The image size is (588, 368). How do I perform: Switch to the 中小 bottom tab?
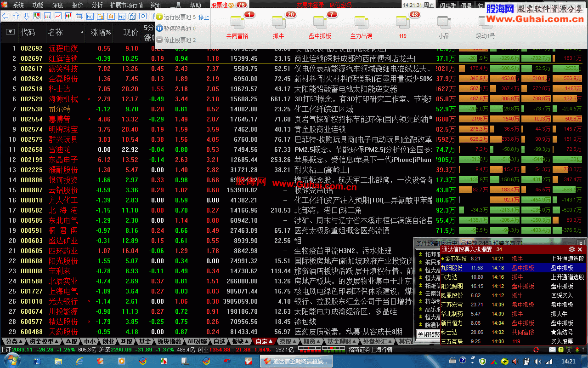[x=90, y=342]
